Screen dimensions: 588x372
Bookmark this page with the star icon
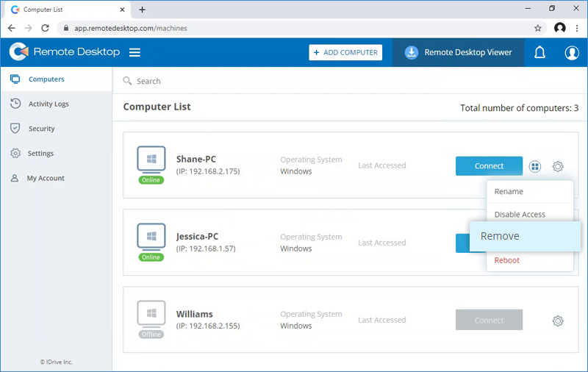(x=538, y=28)
